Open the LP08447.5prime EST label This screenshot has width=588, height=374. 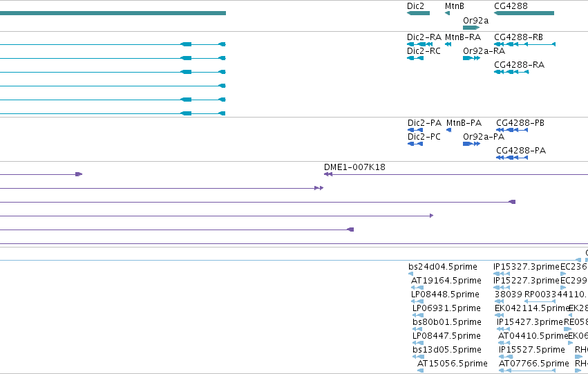(446, 336)
